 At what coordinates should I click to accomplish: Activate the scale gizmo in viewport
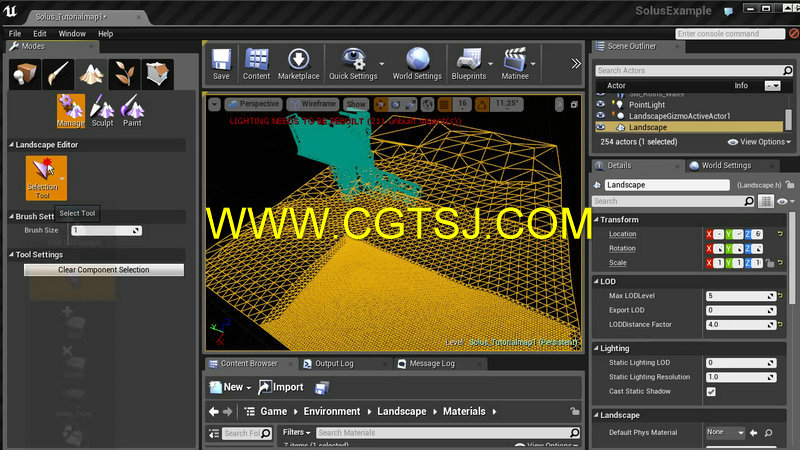click(410, 105)
